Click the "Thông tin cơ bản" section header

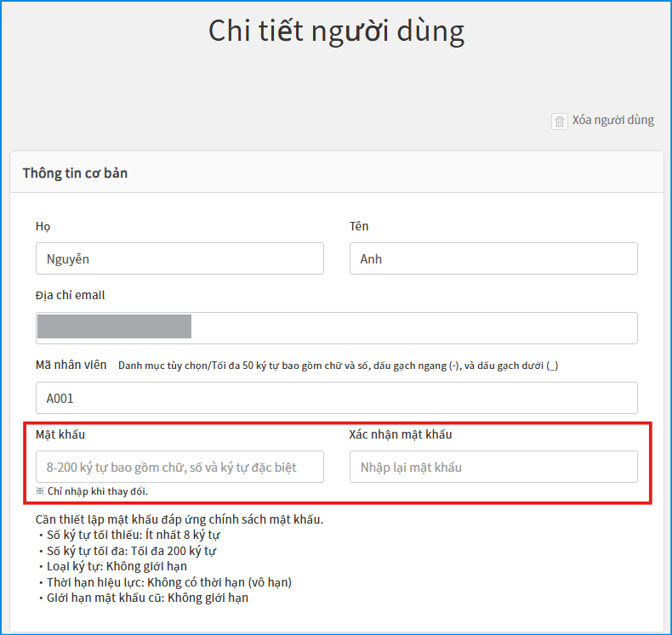point(75,173)
